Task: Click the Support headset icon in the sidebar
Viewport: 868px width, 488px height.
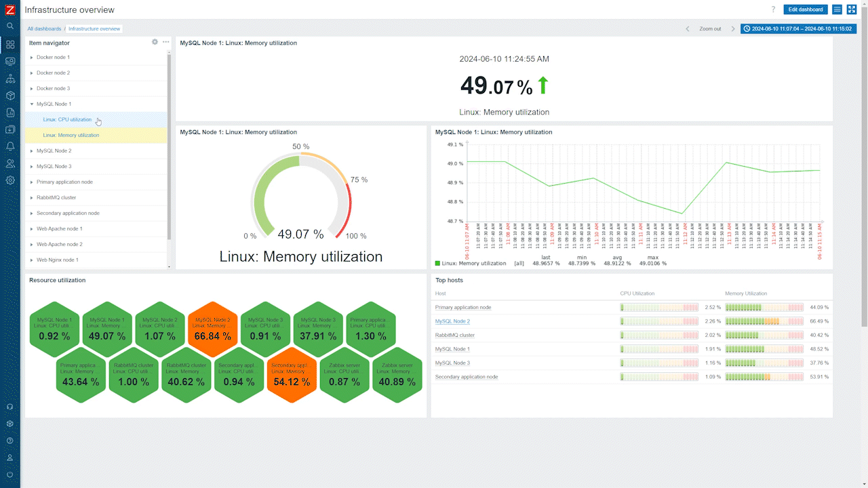Action: coord(10,407)
